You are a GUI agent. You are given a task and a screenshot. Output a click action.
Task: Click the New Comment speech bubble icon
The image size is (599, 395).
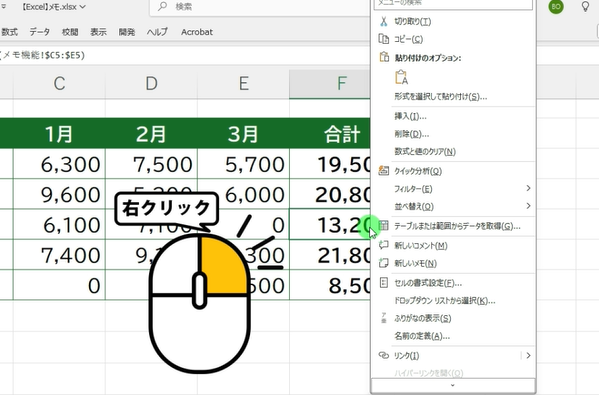[384, 245]
